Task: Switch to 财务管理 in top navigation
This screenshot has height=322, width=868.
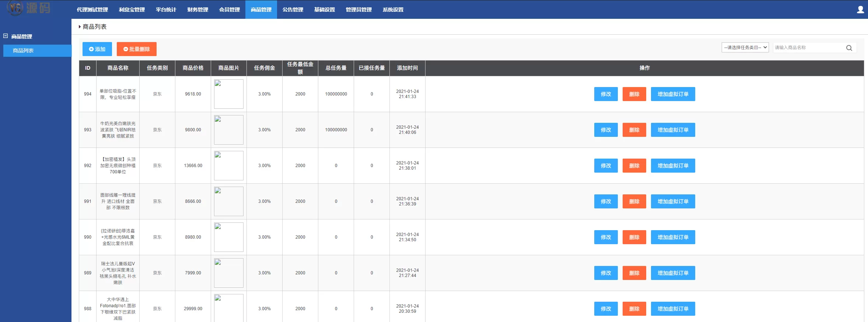Action: [x=197, y=10]
